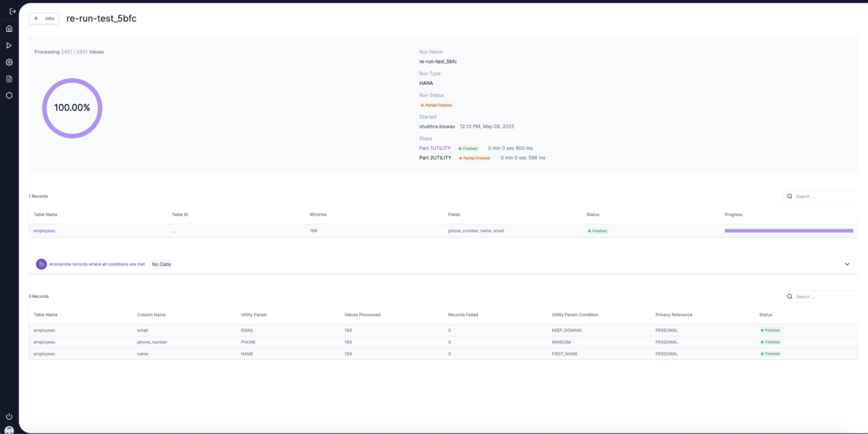Click the tables Search input field

click(824, 196)
